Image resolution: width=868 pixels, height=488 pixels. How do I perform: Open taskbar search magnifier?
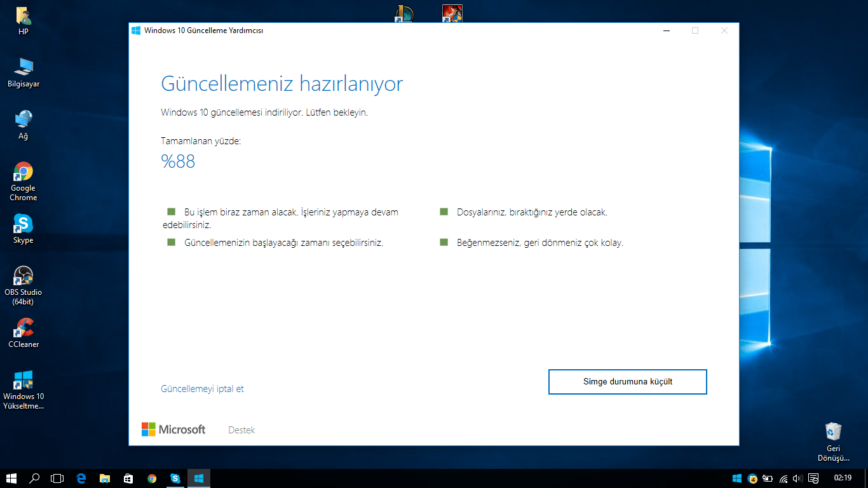(35, 478)
